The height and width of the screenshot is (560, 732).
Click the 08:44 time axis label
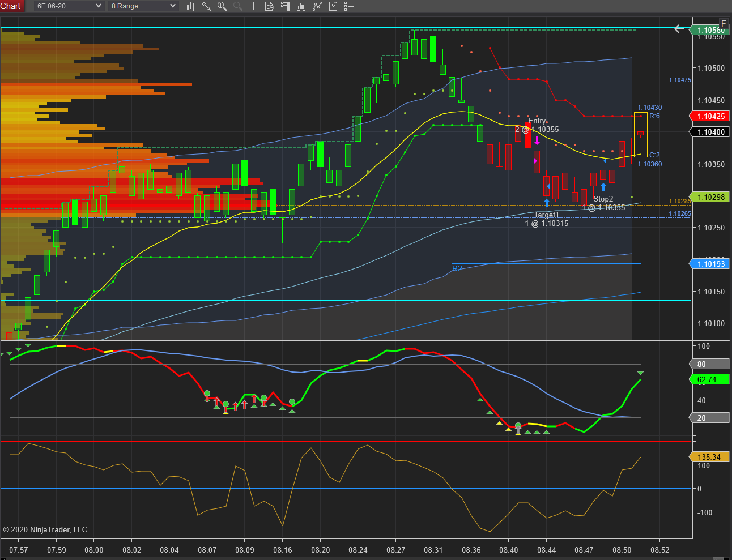point(547,550)
